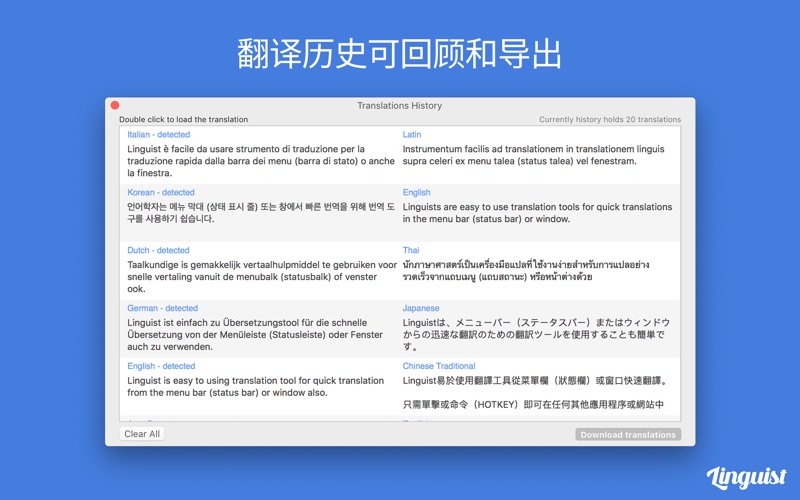Screen dimensions: 800x500
Task: Click the Clear All button
Action: pyautogui.click(x=142, y=434)
